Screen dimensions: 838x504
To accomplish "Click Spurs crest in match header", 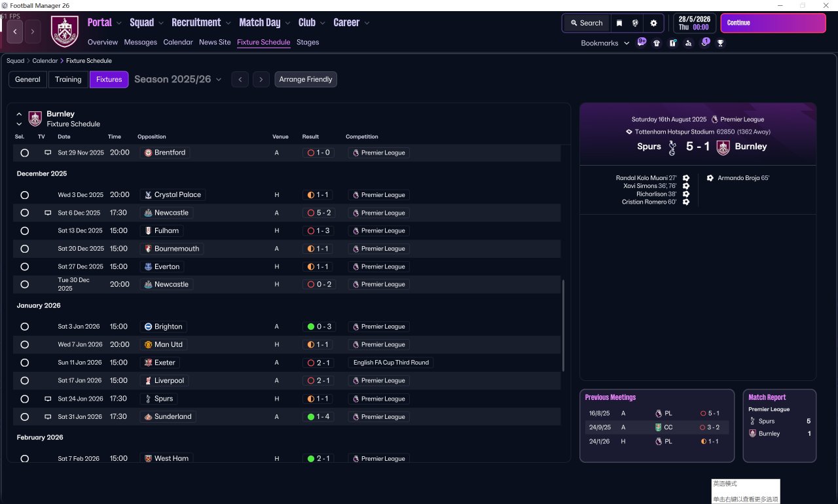I will (672, 147).
